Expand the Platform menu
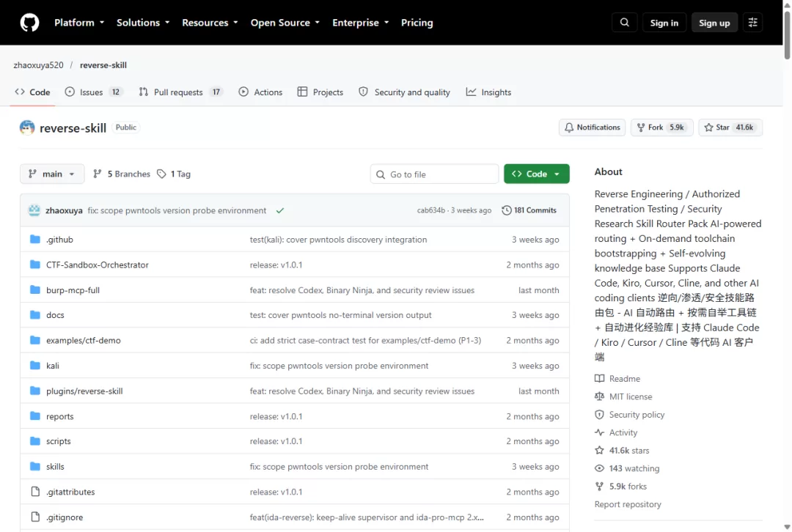Screen dimensions: 792x532 pyautogui.click(x=79, y=23)
